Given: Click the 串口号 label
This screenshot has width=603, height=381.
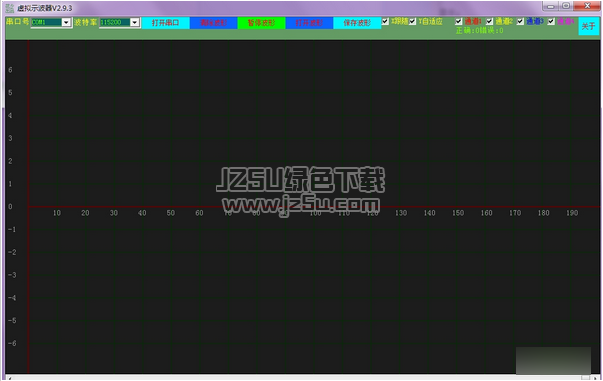Looking at the screenshot, I should [18, 22].
